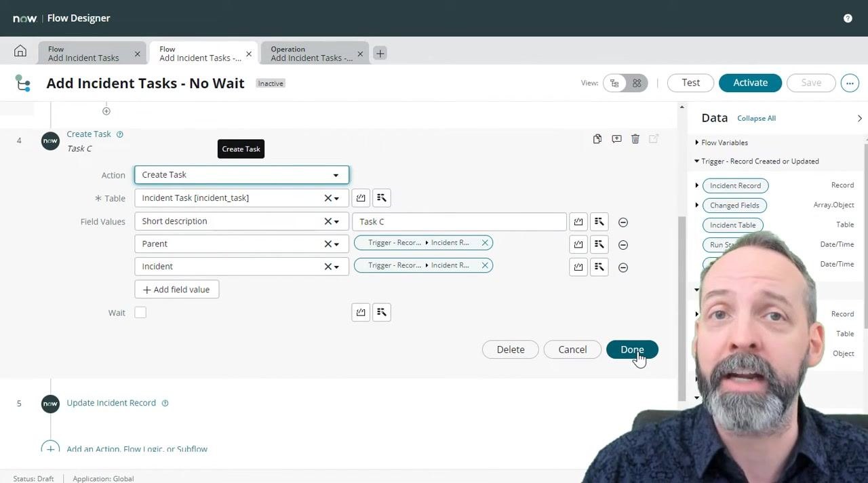Click Collapse All link in Data panel
Image resolution: width=868 pixels, height=483 pixels.
coord(756,119)
